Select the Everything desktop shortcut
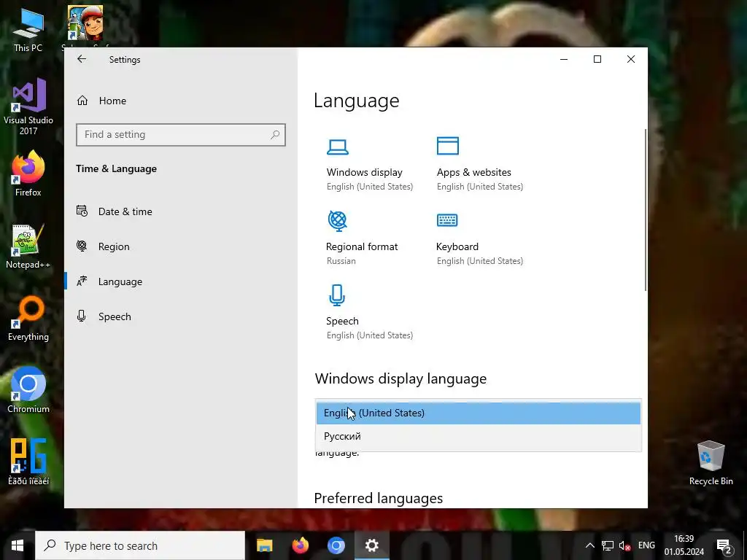The width and height of the screenshot is (747, 560). pos(28,319)
